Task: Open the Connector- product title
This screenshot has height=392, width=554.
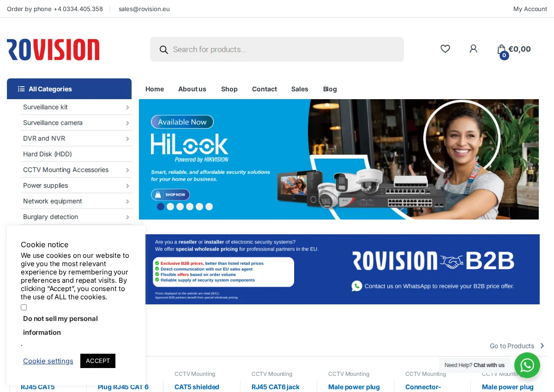Action: 423,387
